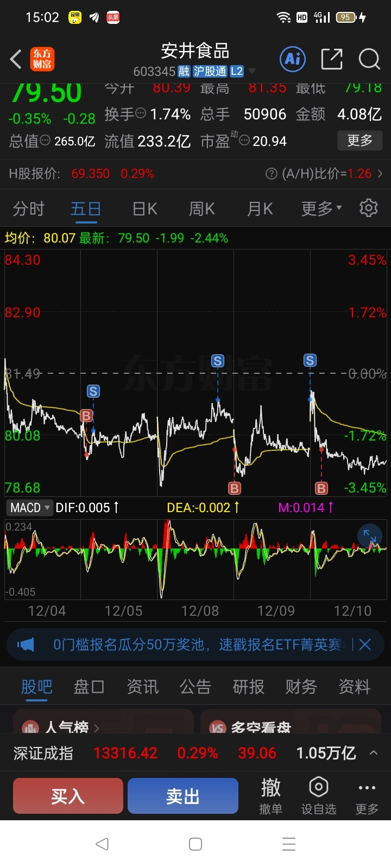
Task: Open the MACD indicator dropdown
Action: [29, 508]
